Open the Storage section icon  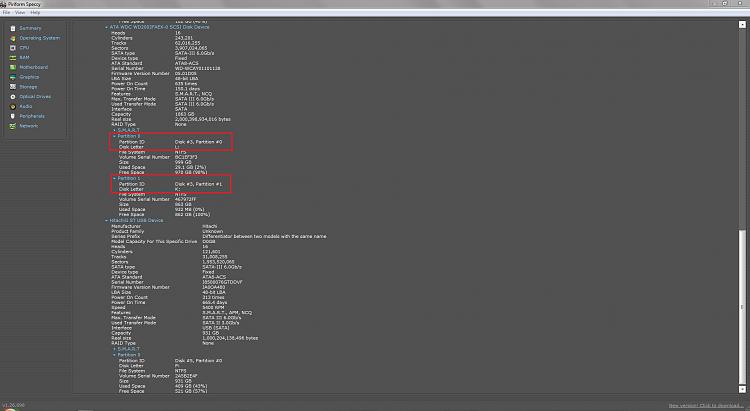13,87
